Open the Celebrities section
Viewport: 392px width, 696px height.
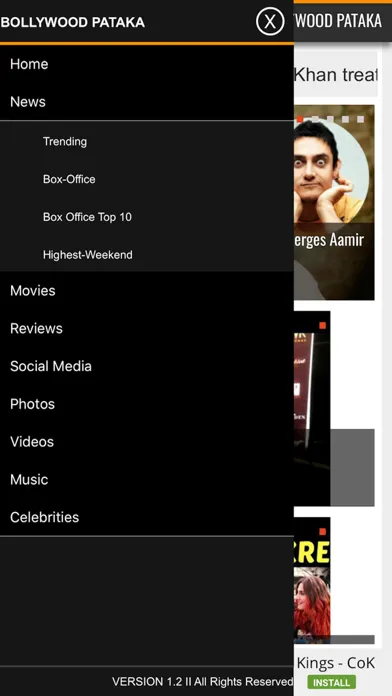point(147,517)
